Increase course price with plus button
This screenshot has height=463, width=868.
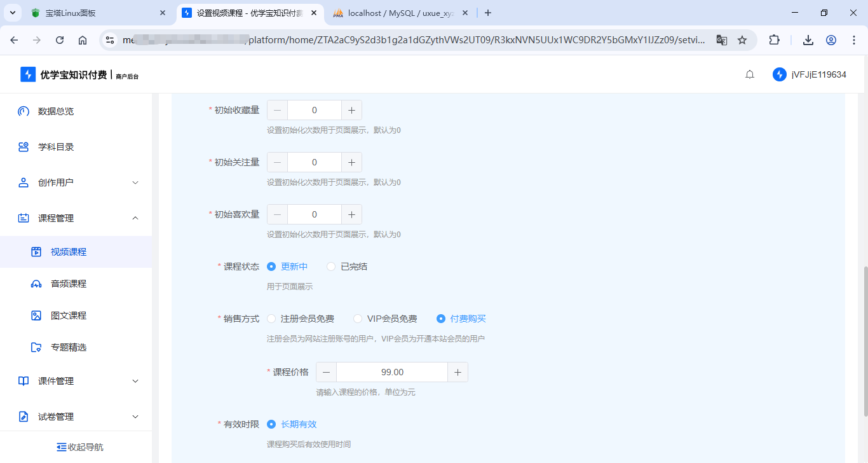(x=458, y=371)
